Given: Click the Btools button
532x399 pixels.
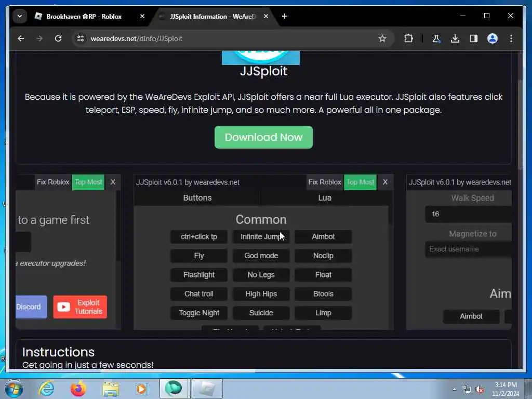Looking at the screenshot, I should click(x=323, y=294).
